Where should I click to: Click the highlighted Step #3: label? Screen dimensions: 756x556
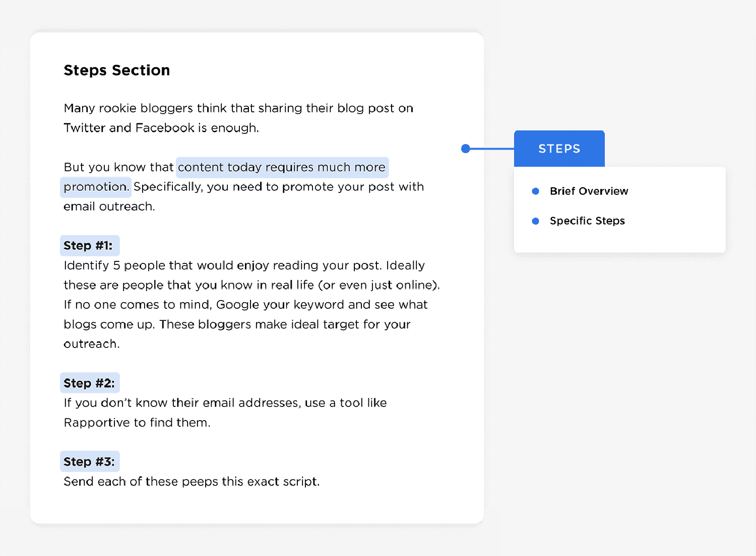click(90, 462)
